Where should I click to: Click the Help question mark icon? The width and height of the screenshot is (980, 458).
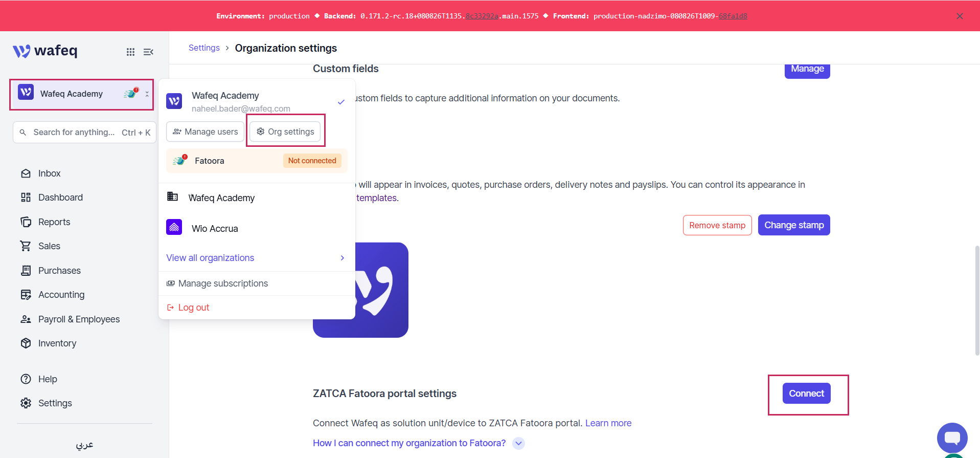tap(26, 379)
